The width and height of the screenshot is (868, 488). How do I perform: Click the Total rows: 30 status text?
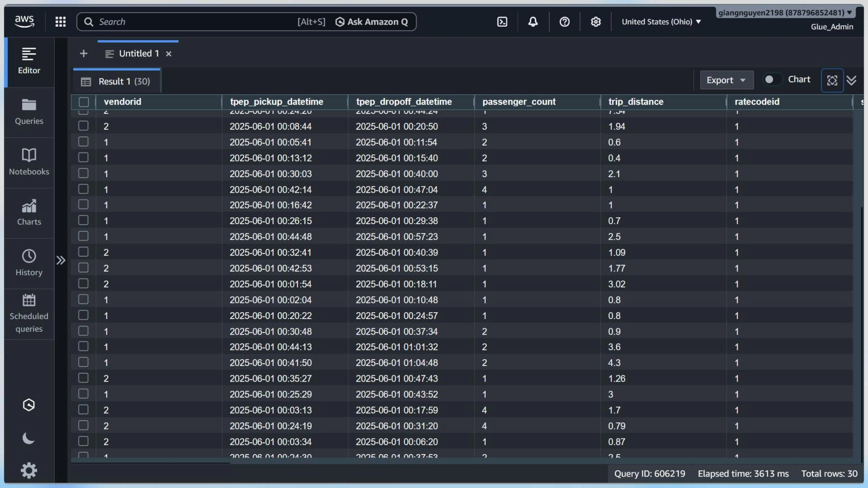point(829,474)
